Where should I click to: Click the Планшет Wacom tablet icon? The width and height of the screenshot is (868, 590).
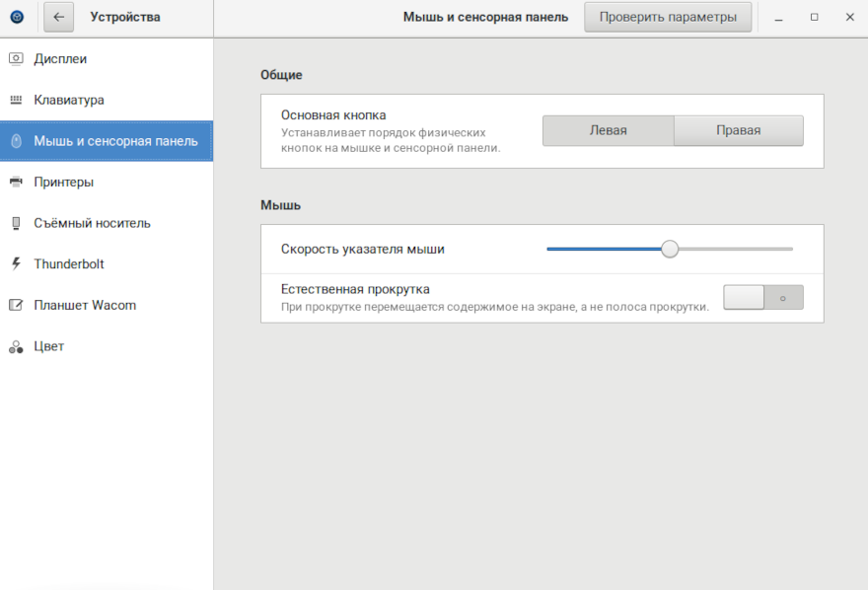coord(16,306)
